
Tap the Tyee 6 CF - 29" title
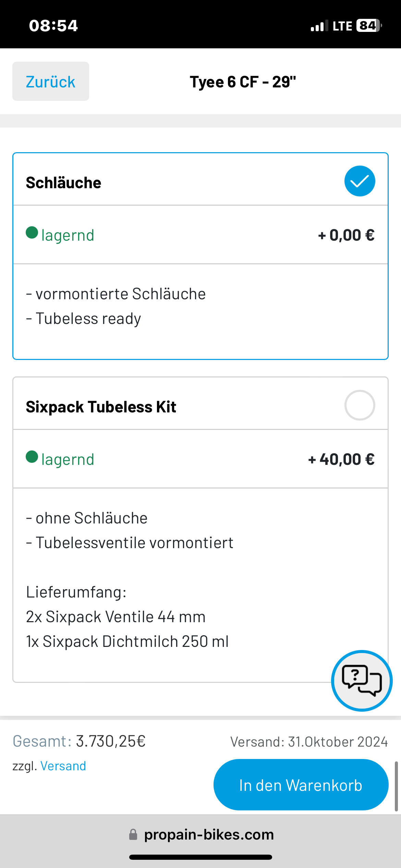(243, 82)
